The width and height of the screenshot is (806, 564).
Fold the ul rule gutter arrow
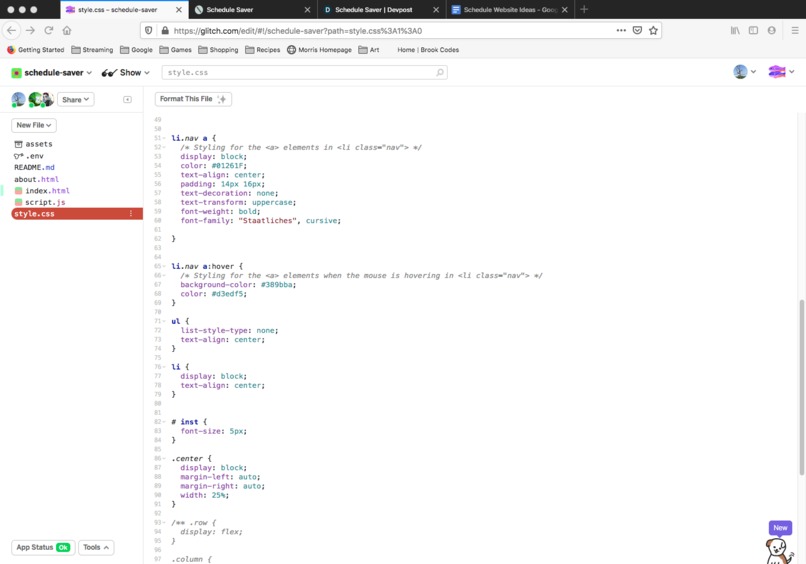point(164,321)
